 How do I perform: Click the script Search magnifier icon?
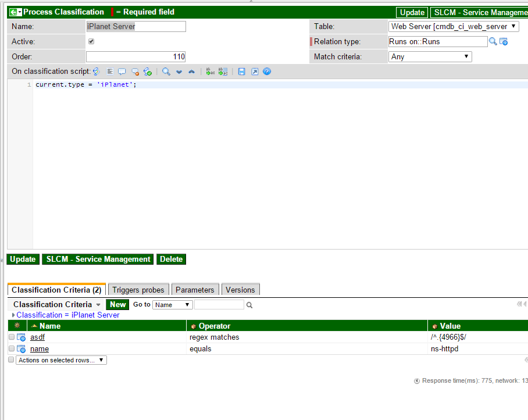click(166, 72)
